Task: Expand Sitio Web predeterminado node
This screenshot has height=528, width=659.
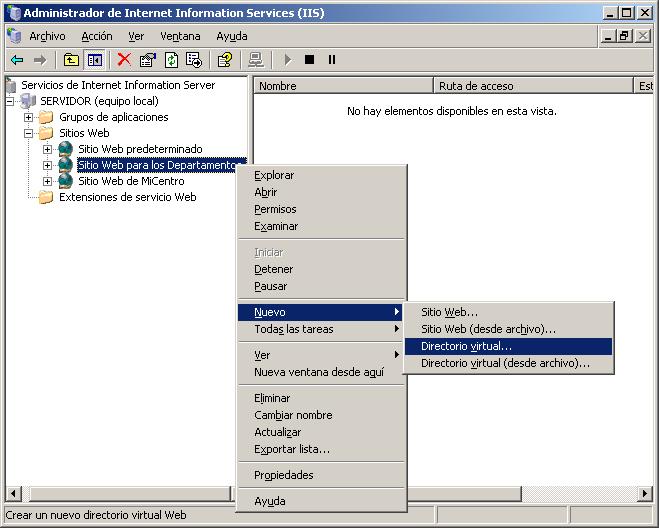Action: (x=47, y=149)
